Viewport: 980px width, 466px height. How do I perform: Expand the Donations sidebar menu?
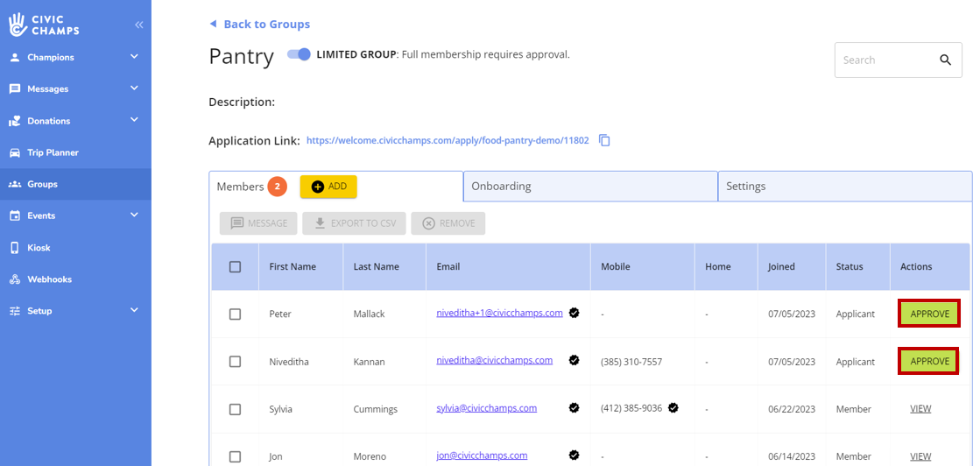click(x=134, y=120)
